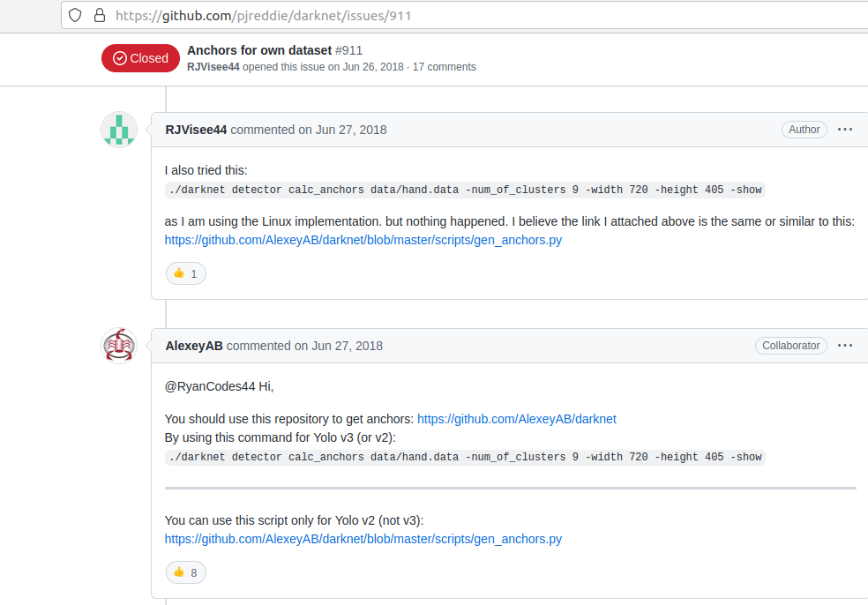
Task: Open RJVisee44 avatar next to first comment
Action: click(119, 130)
